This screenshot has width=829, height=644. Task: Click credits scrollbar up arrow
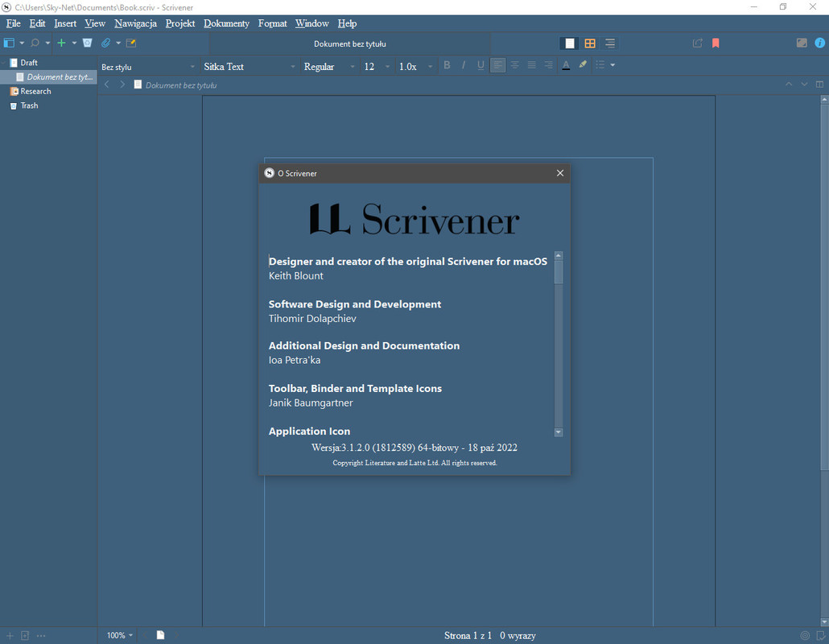pyautogui.click(x=558, y=255)
